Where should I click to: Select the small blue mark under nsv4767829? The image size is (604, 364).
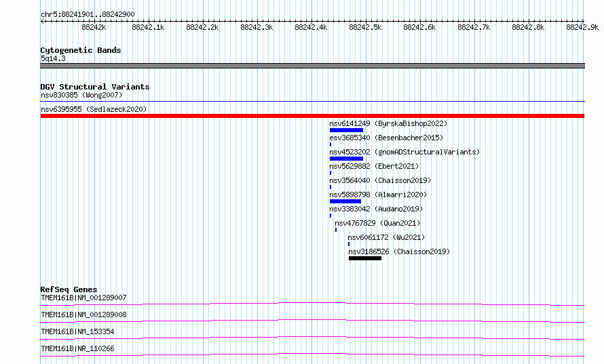tap(336, 230)
